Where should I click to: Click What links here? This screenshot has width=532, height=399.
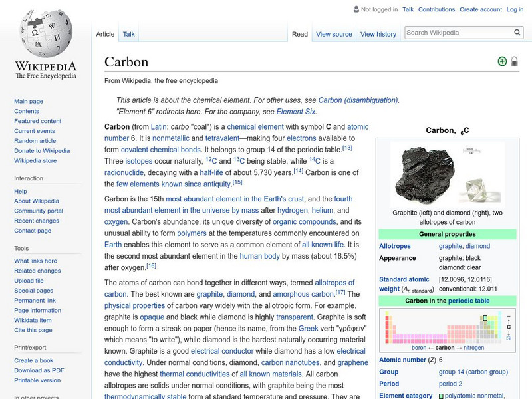(35, 261)
